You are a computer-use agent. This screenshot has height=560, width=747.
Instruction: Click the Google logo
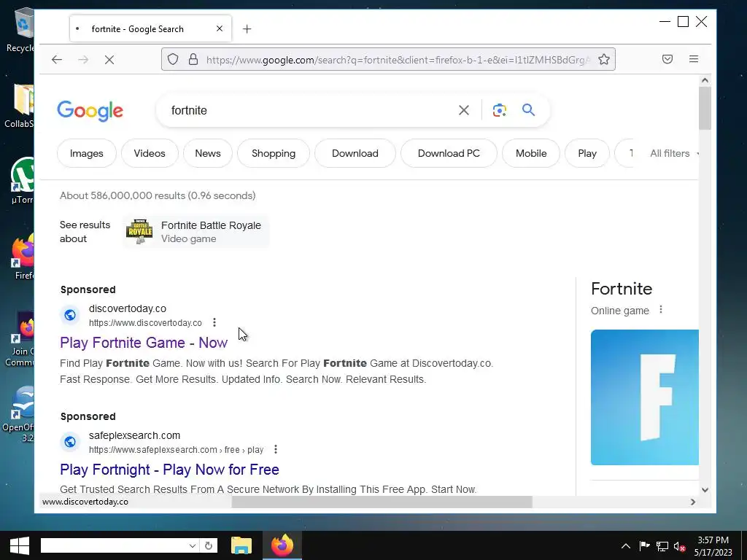coord(90,111)
